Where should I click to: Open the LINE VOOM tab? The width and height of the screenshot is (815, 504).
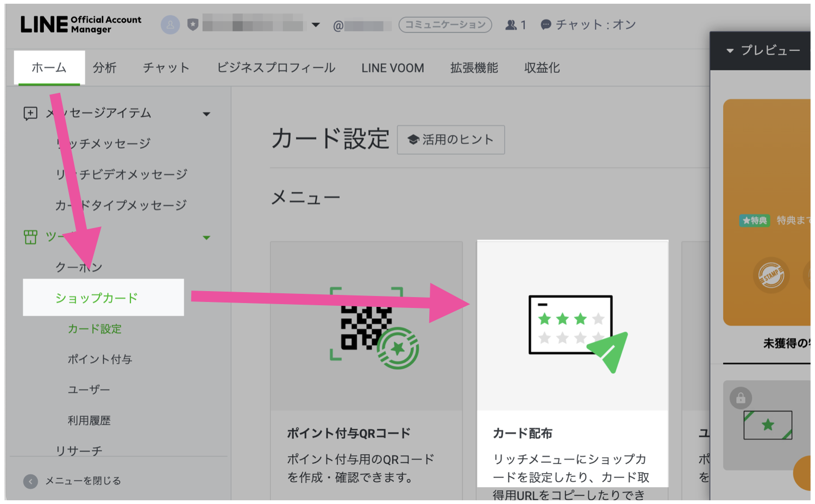(392, 67)
